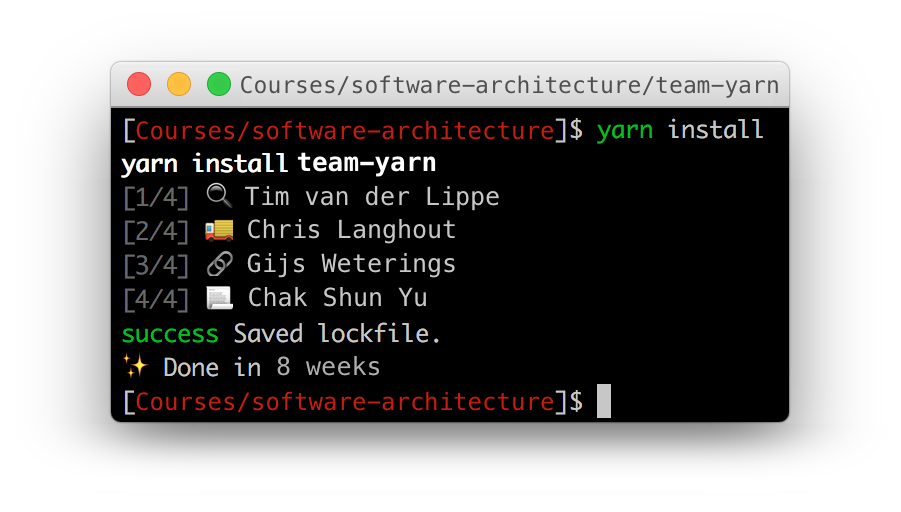Click the Done in 8 weeks text

[271, 367]
